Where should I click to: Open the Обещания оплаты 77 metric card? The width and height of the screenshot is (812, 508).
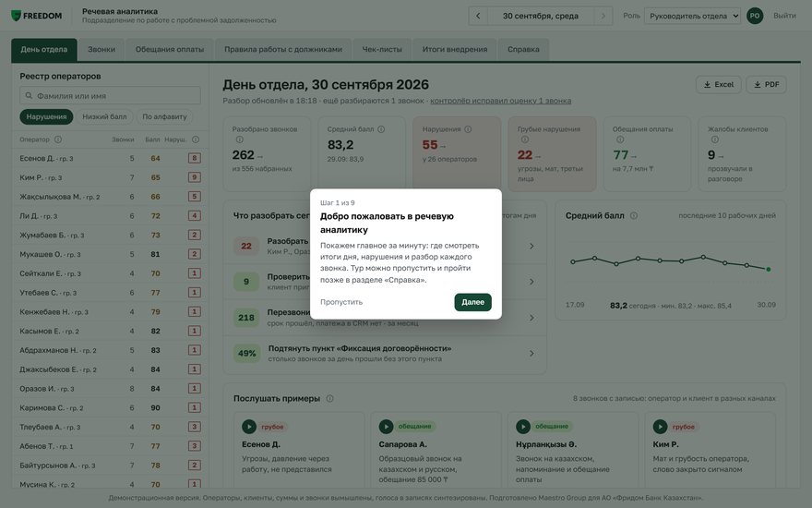click(647, 153)
